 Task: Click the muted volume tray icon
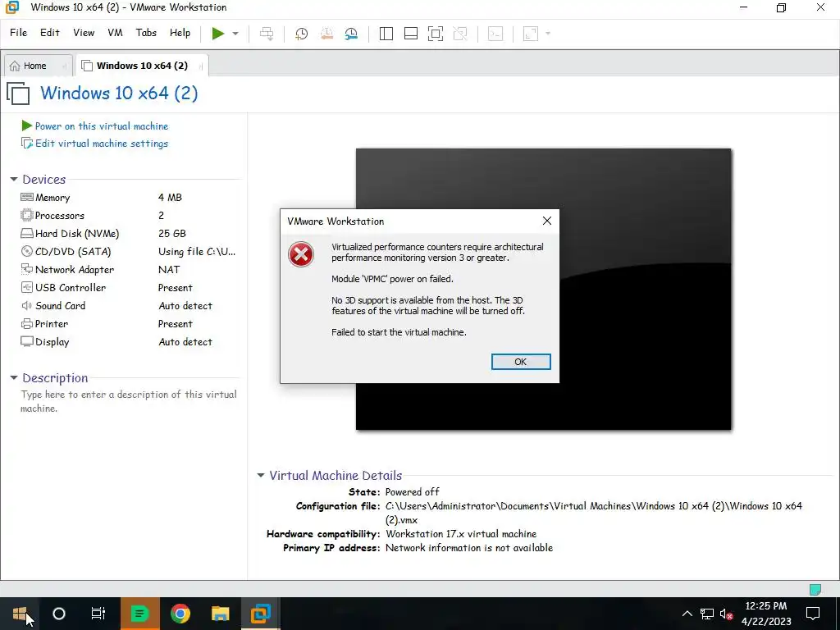pyautogui.click(x=726, y=614)
